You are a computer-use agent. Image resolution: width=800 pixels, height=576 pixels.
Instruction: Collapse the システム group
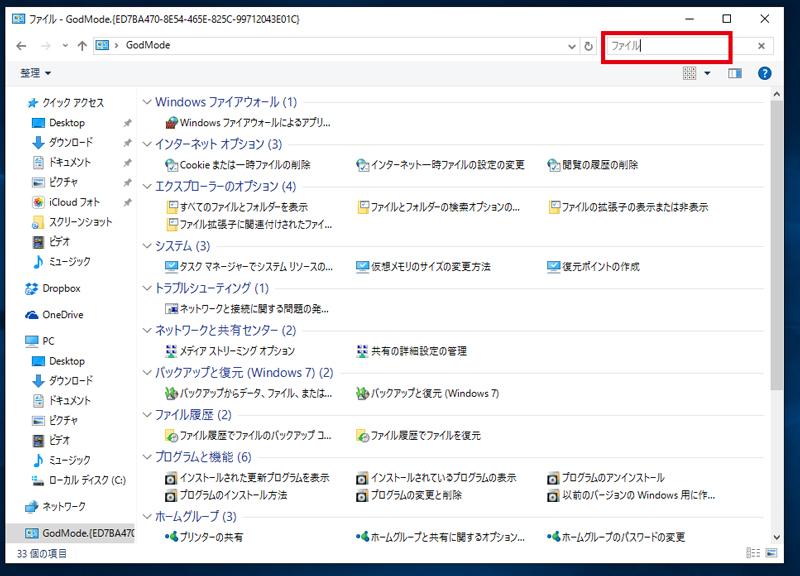click(147, 246)
